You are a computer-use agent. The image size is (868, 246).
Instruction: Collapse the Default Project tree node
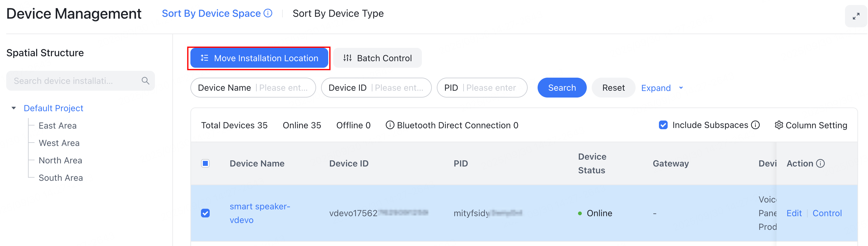(14, 108)
